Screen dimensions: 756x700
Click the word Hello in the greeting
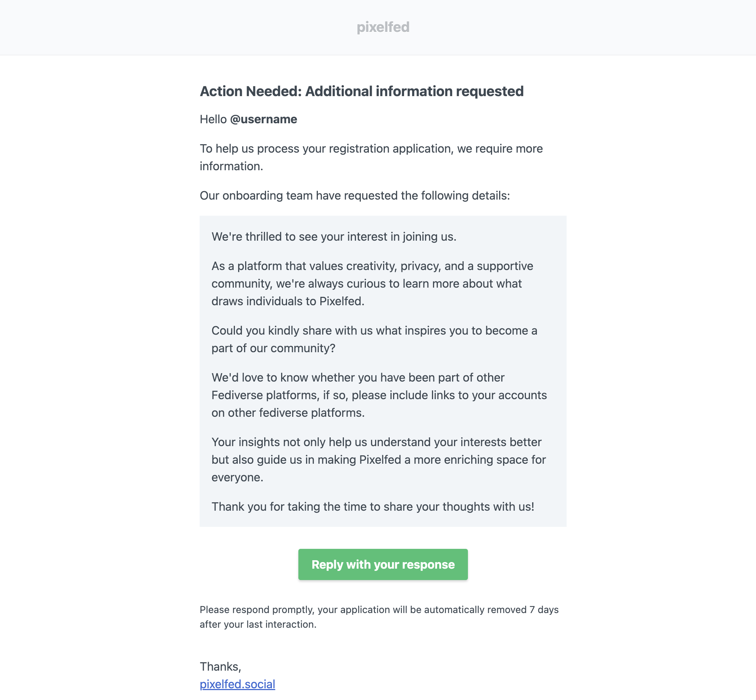pyautogui.click(x=213, y=119)
